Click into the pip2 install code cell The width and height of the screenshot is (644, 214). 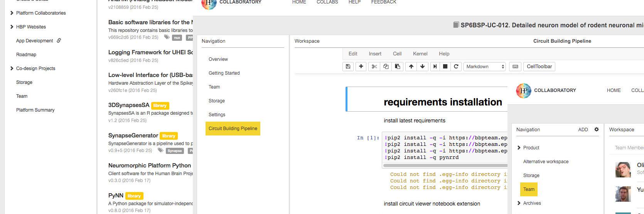click(445, 147)
